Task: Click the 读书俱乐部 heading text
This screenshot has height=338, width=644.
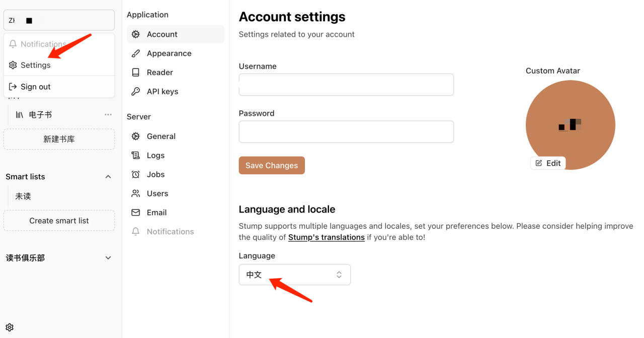Action: point(25,258)
